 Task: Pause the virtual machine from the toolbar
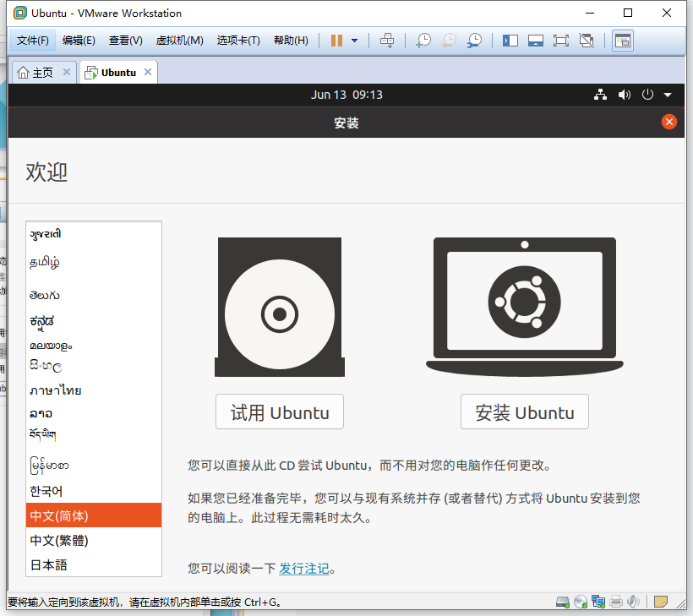tap(336, 41)
